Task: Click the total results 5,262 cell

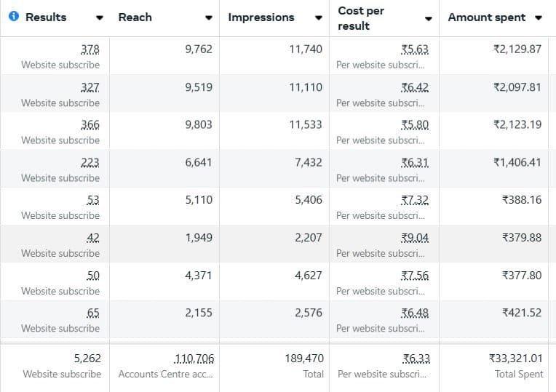Action: click(87, 359)
